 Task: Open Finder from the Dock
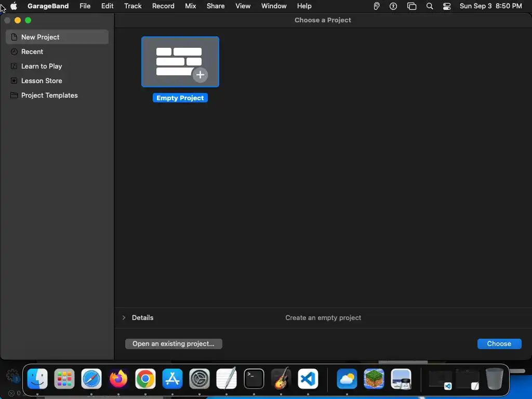(x=37, y=379)
